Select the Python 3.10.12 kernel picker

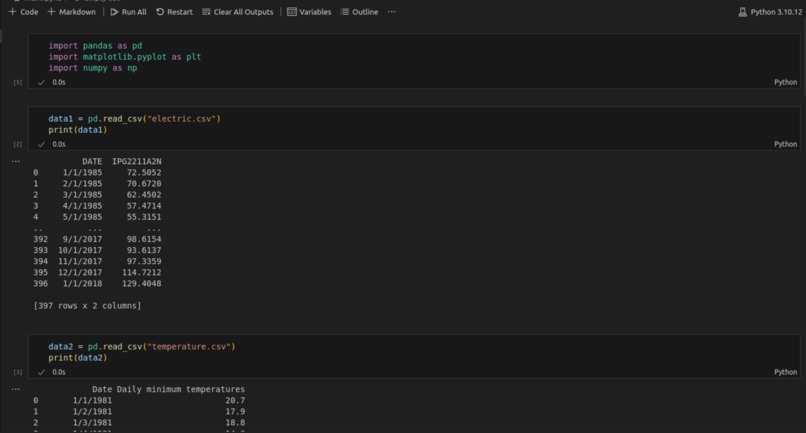click(x=770, y=12)
